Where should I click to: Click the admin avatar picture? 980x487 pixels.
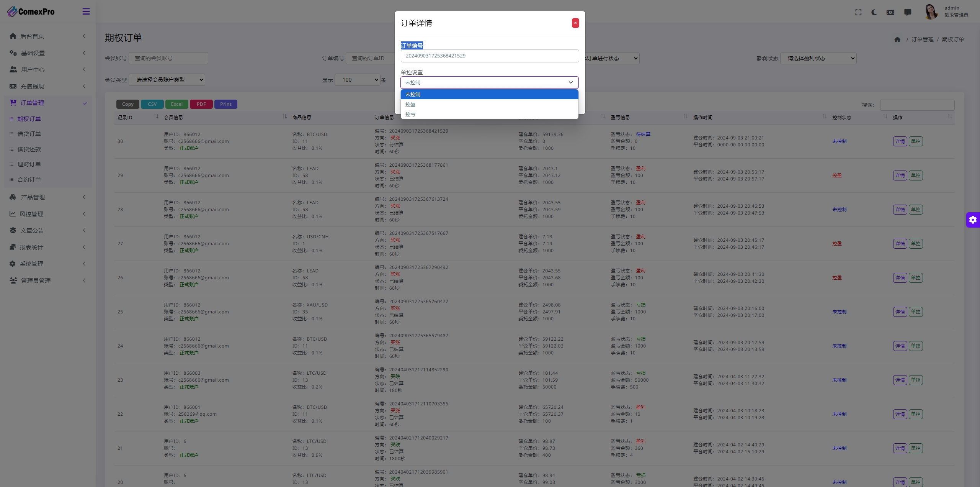click(x=931, y=11)
